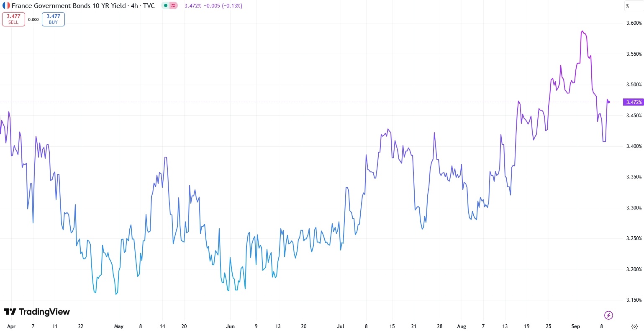
Task: Click the 3.500% axis label
Action: point(634,85)
